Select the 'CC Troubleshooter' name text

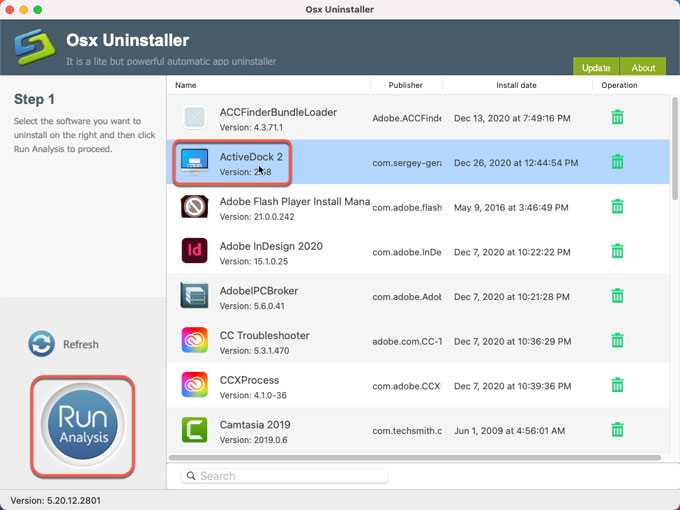[265, 335]
